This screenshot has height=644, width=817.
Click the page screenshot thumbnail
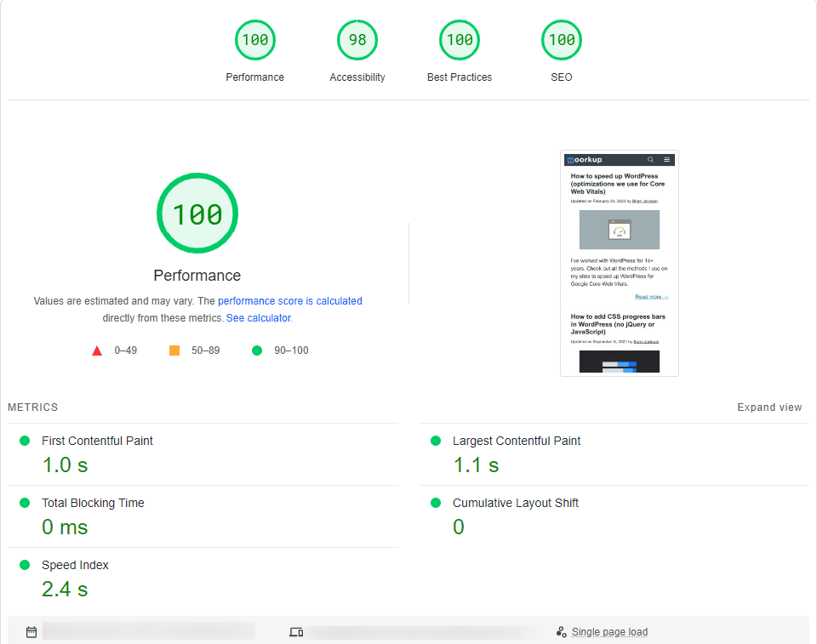click(x=620, y=264)
